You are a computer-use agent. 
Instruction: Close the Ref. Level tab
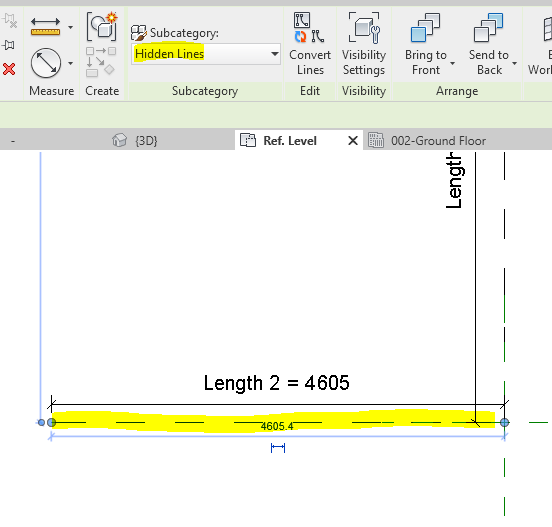tap(353, 141)
